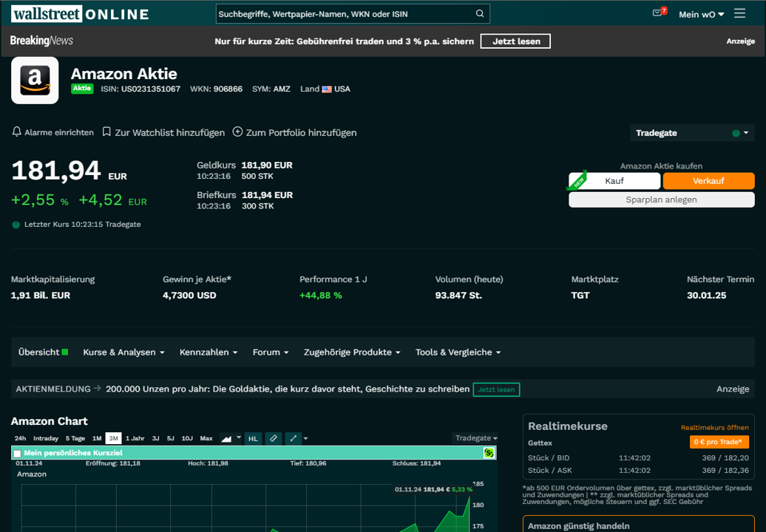Click the green Aktie badge

[82, 89]
